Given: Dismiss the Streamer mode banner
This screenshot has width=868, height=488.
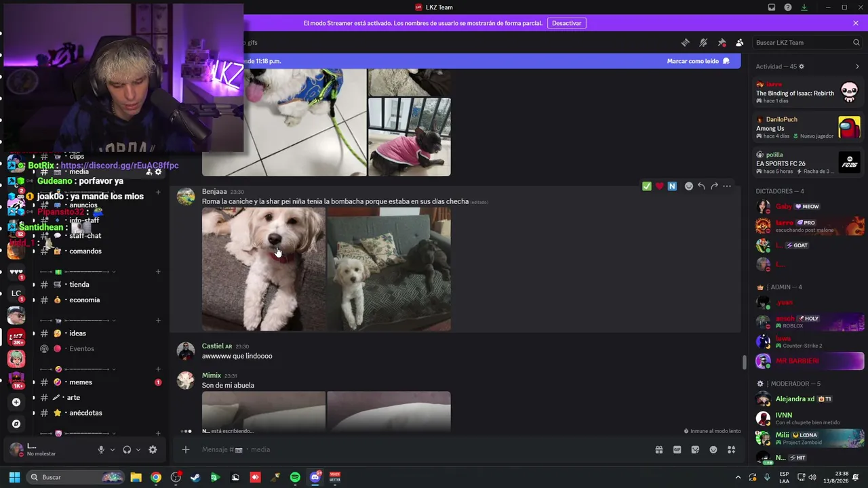Looking at the screenshot, I should coord(856,23).
